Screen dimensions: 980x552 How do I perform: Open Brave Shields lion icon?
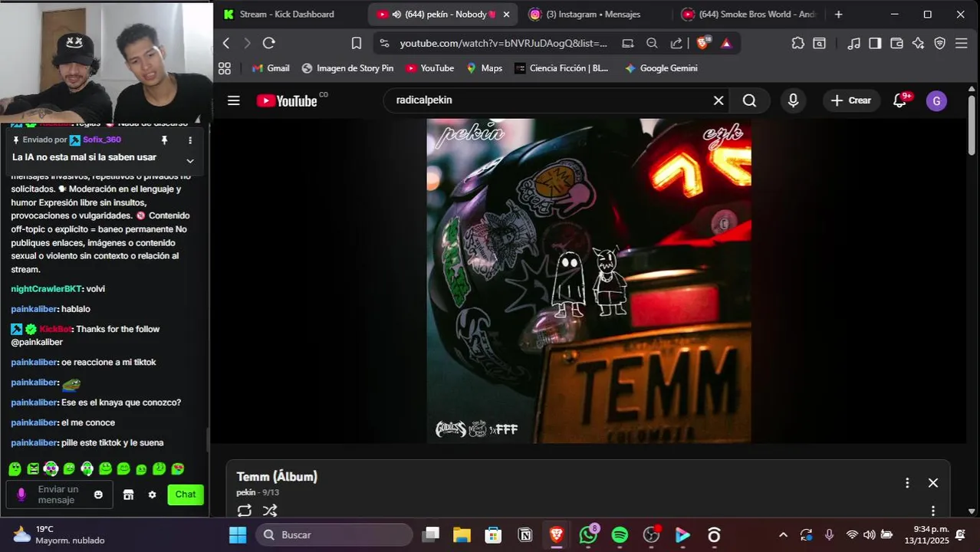tap(702, 43)
